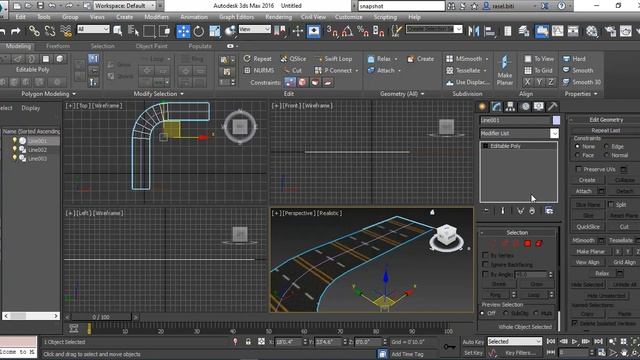Open the selection filter All dropdown

point(93,29)
